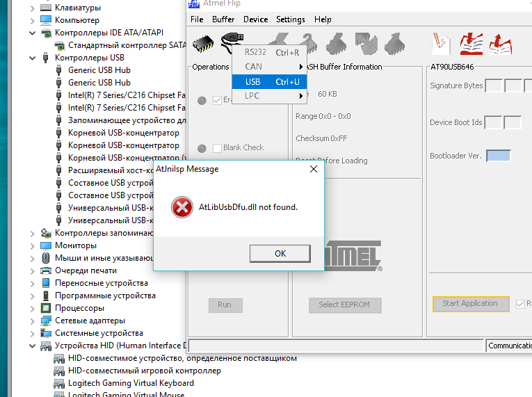Open the Settings menu
This screenshot has width=532, height=397.
tap(291, 19)
